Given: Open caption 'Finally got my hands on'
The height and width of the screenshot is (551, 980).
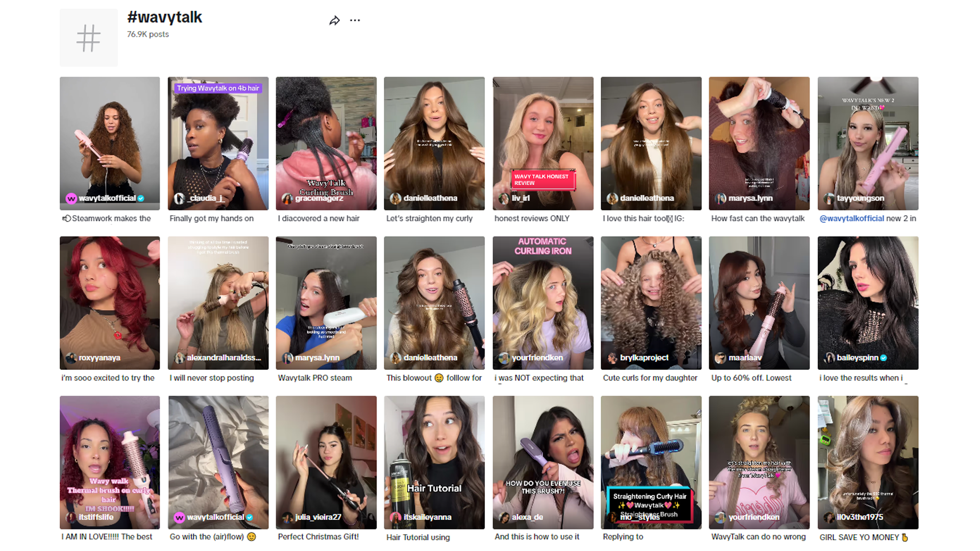Looking at the screenshot, I should pyautogui.click(x=211, y=218).
